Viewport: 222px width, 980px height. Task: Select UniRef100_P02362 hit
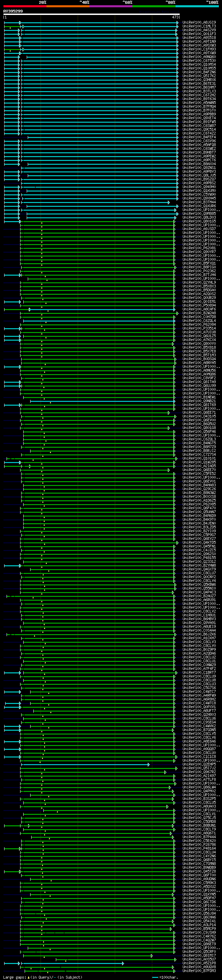[199, 271]
